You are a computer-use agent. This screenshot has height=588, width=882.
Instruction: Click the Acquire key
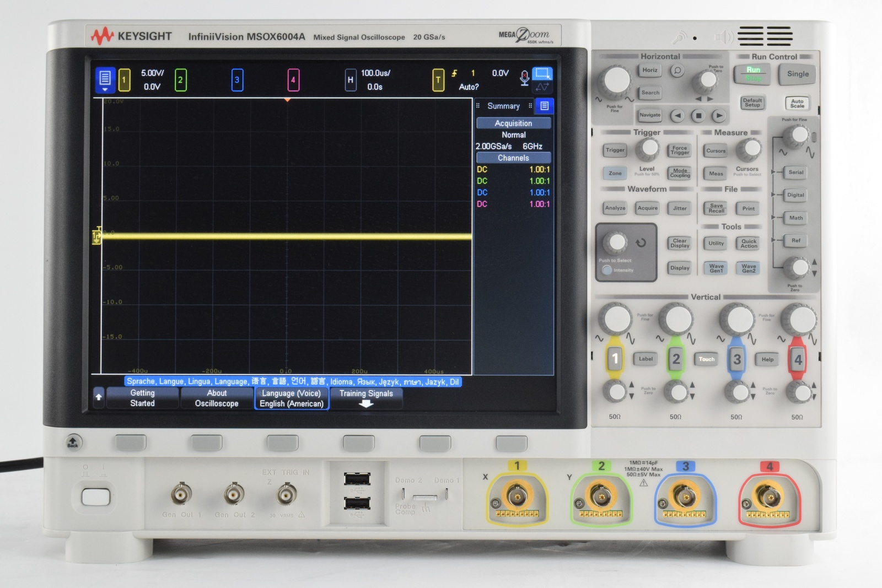pyautogui.click(x=647, y=208)
